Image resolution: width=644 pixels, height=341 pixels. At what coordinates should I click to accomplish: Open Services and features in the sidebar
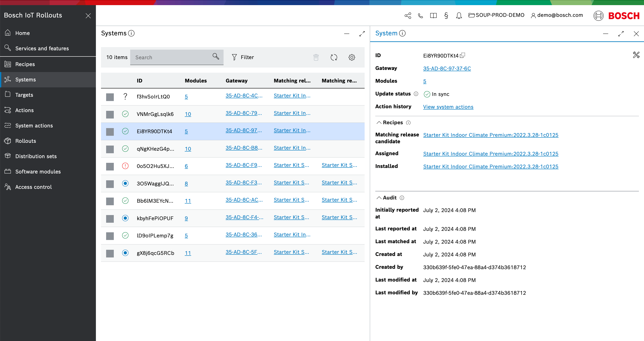48,48
